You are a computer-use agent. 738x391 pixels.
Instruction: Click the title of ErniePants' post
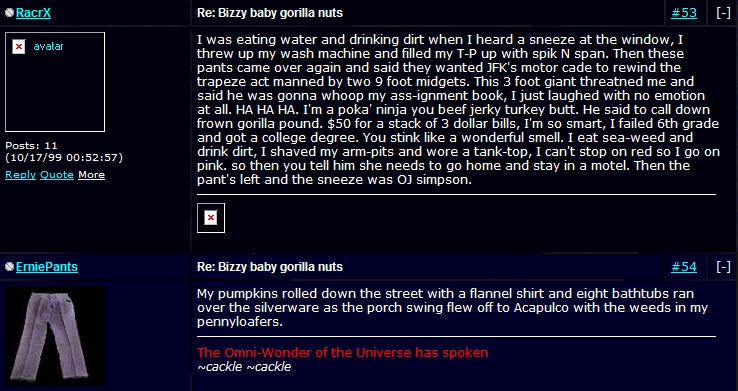pyautogui.click(x=270, y=267)
